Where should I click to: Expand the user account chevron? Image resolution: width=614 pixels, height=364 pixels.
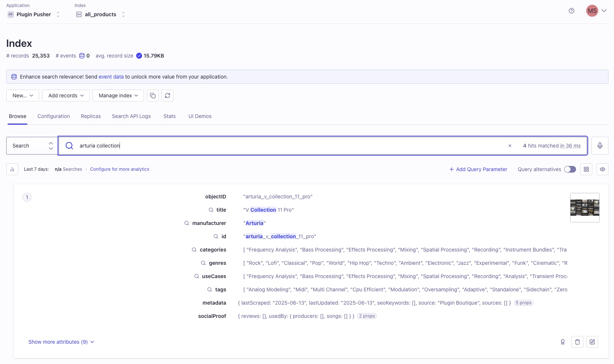[604, 11]
